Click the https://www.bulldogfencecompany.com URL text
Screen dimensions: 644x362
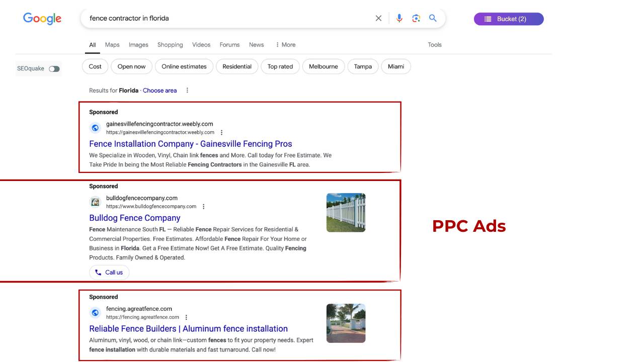[151, 207]
